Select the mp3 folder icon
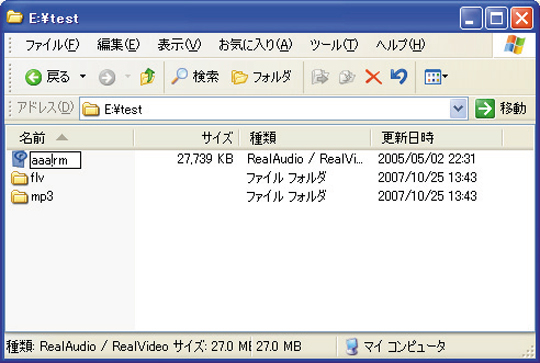This screenshot has height=363, width=540. click(x=20, y=197)
